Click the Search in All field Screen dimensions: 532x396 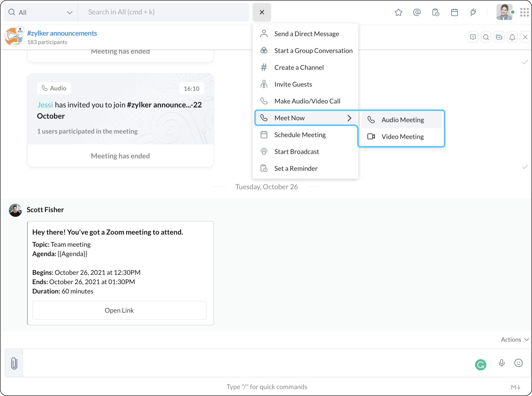(x=164, y=12)
